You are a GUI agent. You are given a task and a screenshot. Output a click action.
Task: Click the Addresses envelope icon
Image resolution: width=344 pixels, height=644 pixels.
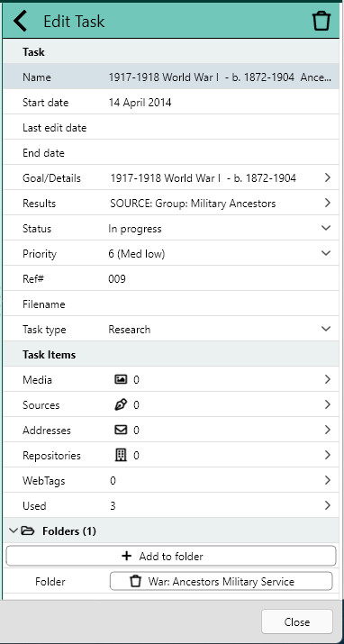click(121, 430)
